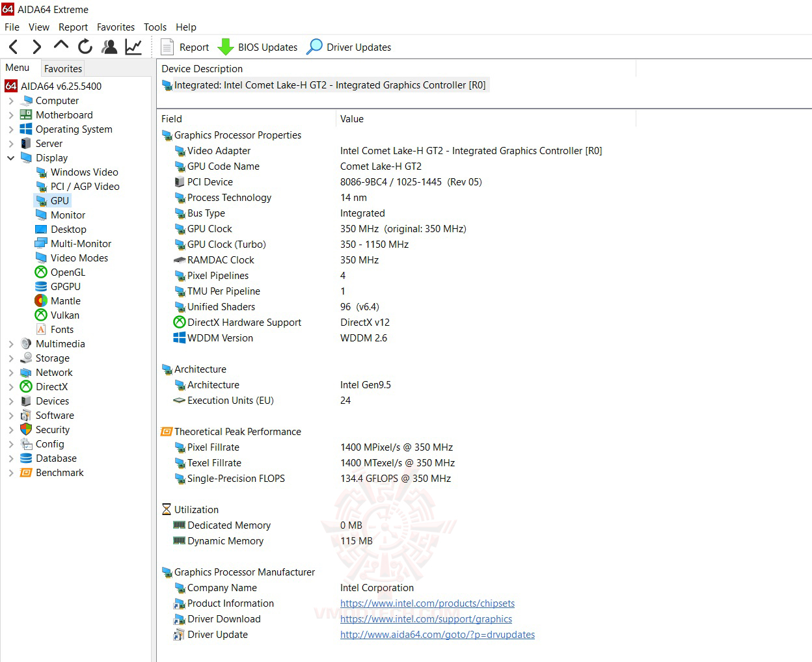The image size is (812, 662).
Task: Click the Theoretical Peak Performance icon
Action: point(167,432)
